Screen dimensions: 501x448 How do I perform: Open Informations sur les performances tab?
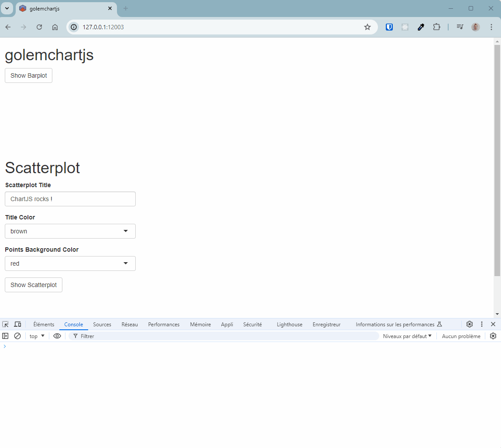pos(399,325)
